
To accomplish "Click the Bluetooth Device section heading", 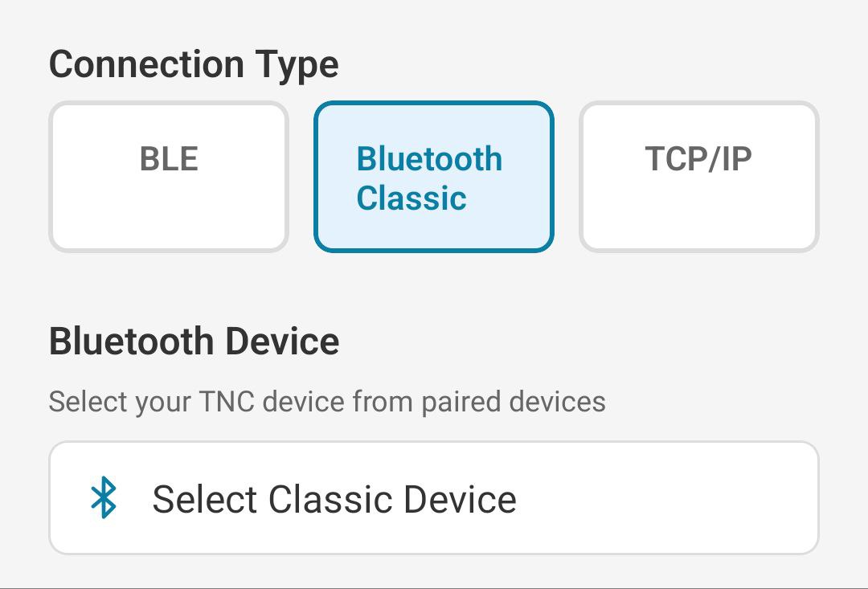I will point(193,340).
